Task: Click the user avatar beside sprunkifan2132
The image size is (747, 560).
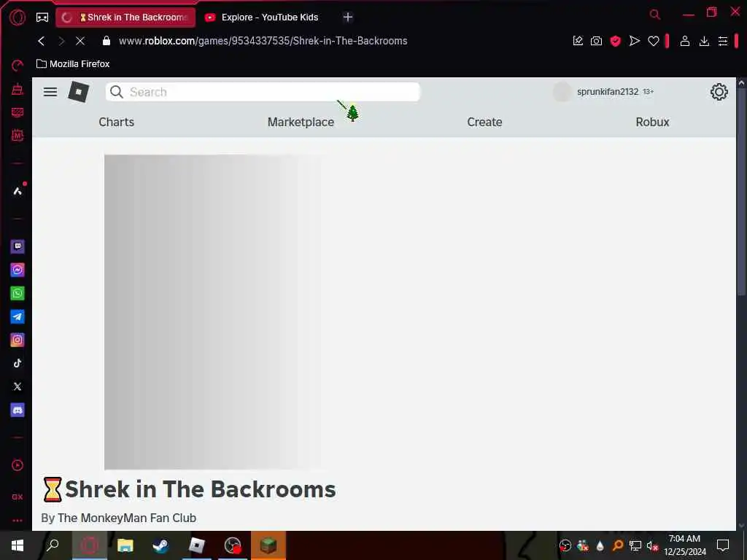Action: pyautogui.click(x=562, y=92)
